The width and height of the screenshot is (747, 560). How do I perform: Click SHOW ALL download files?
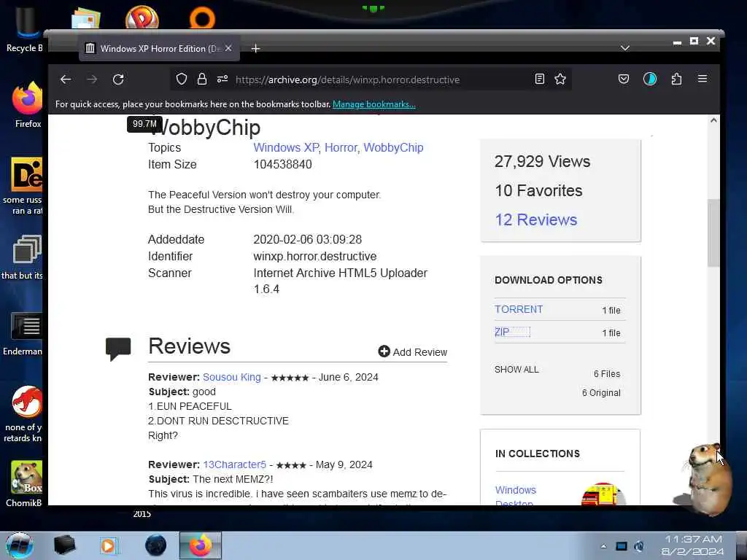pos(516,370)
